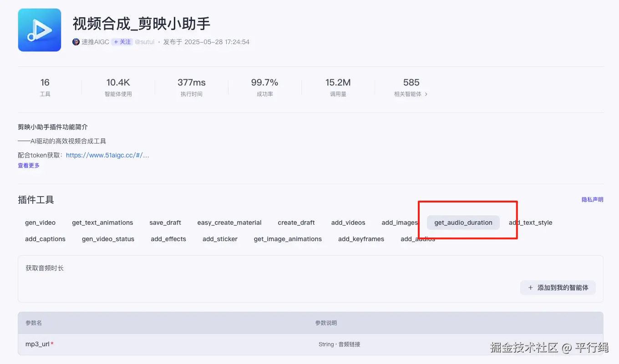Click the 10.4K 智能体使用 stat
Screen dimensions: 619x364
point(118,87)
